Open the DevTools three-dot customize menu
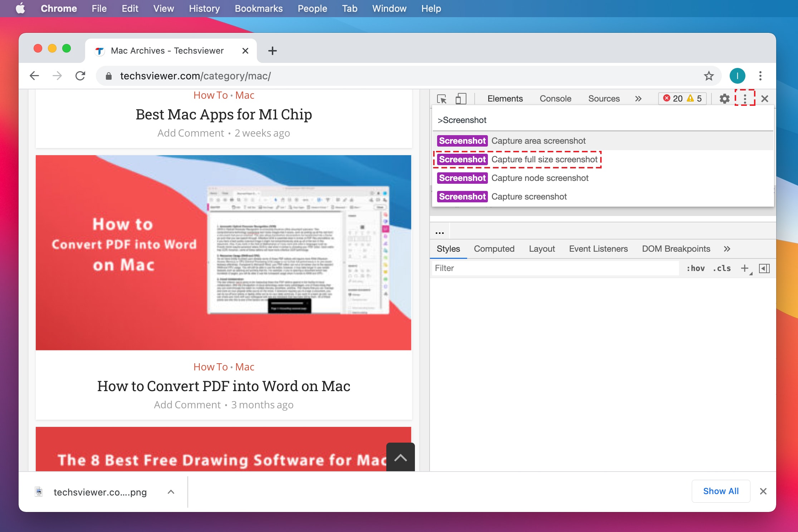798x532 pixels. pos(744,99)
